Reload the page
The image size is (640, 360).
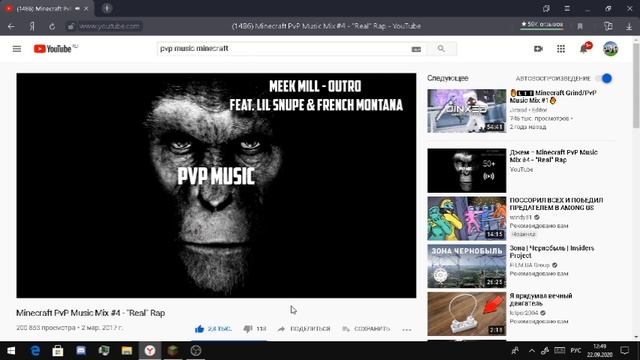pyautogui.click(x=52, y=27)
